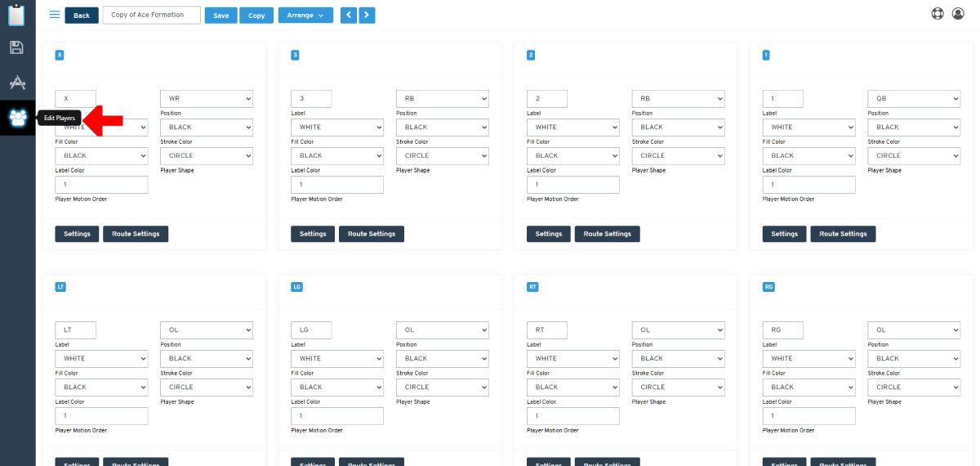Image resolution: width=980 pixels, height=466 pixels.
Task: Open the Stroke Color dropdown for player 2
Action: click(679, 128)
